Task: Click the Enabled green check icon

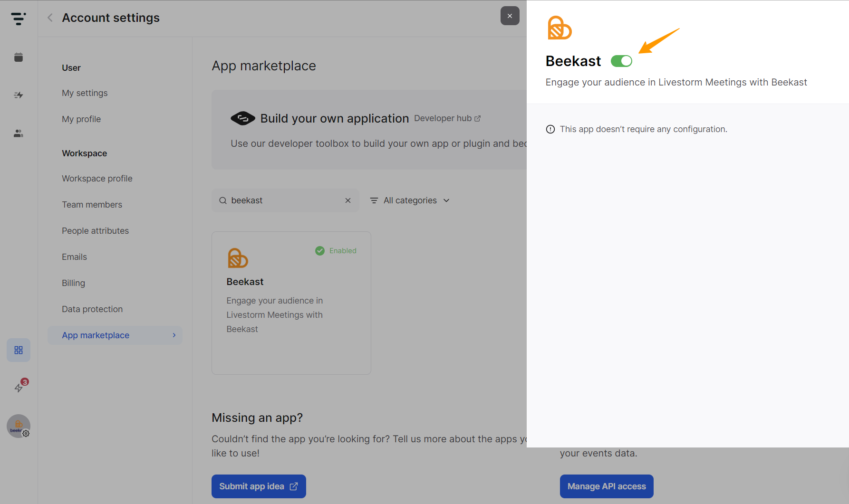Action: pos(320,250)
